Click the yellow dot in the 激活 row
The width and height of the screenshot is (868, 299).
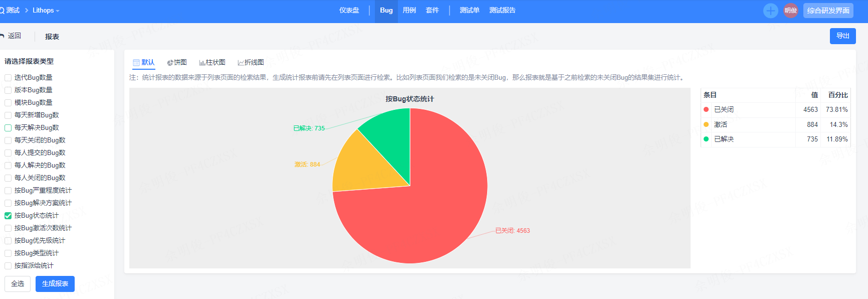coord(706,124)
